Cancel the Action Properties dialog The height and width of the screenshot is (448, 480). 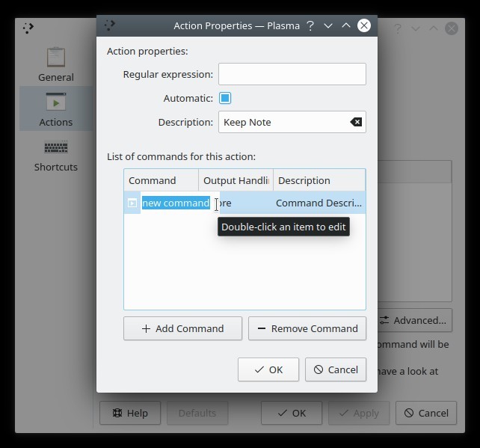(x=336, y=369)
